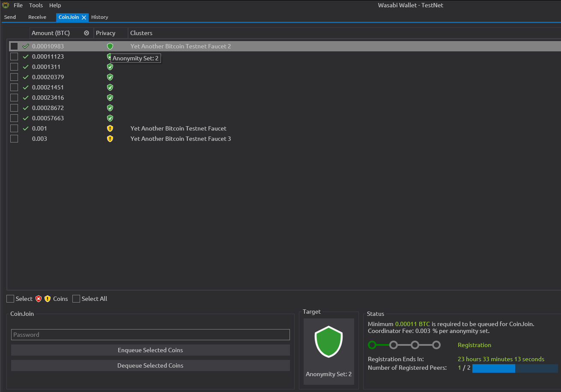
Task: Open the Help menu
Action: click(55, 6)
